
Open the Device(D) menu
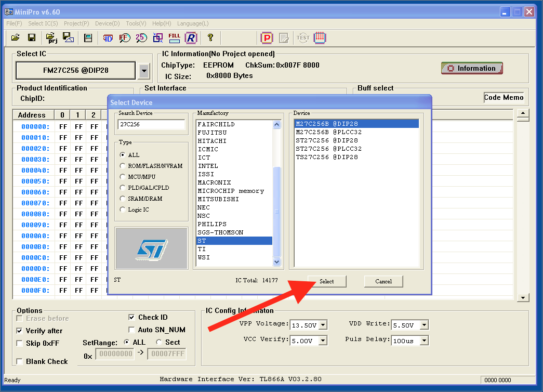click(107, 23)
